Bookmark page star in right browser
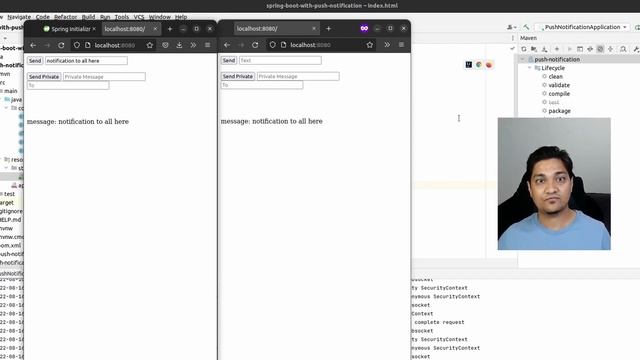Image resolution: width=640 pixels, height=360 pixels. 370,45
